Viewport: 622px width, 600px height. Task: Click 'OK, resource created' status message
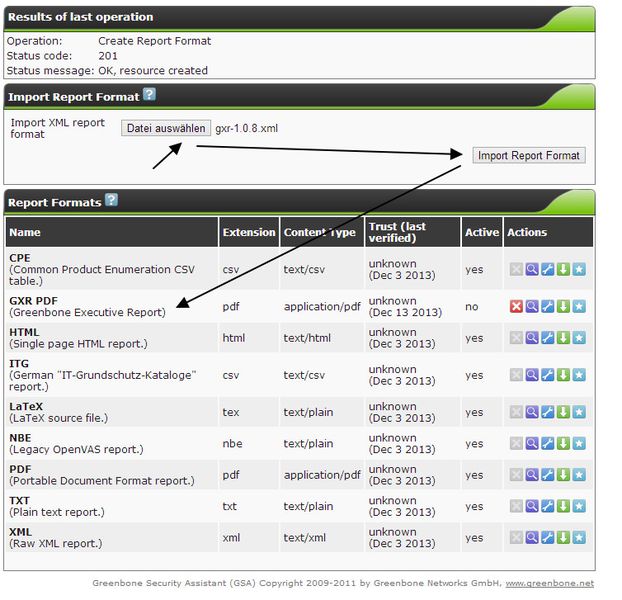point(153,71)
